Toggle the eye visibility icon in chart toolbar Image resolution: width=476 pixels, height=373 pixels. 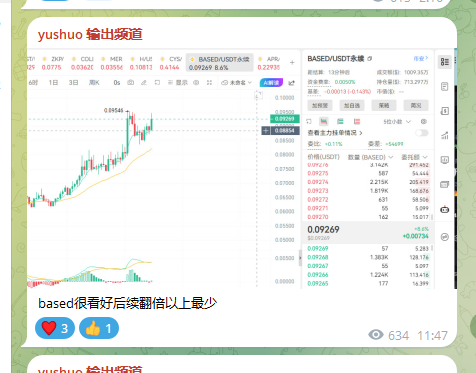(196, 82)
